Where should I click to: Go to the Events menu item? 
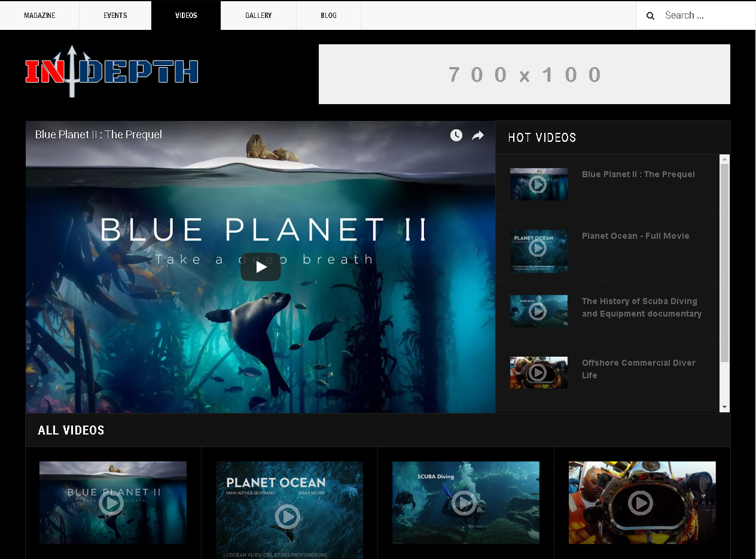[115, 16]
